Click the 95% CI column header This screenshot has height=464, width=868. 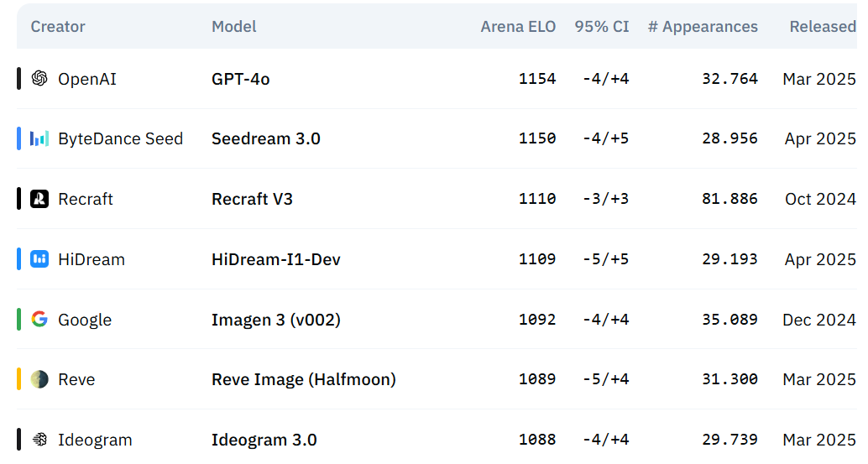(602, 27)
